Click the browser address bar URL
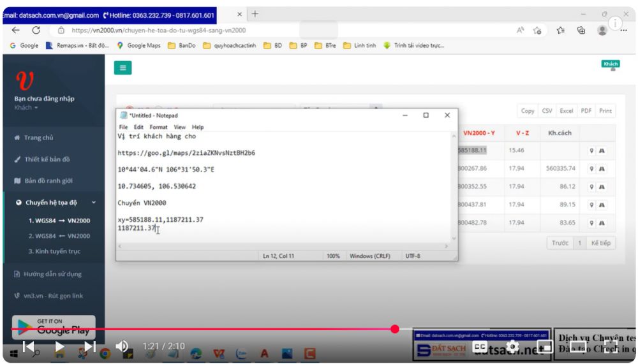This screenshot has width=638, height=364. coord(159,30)
